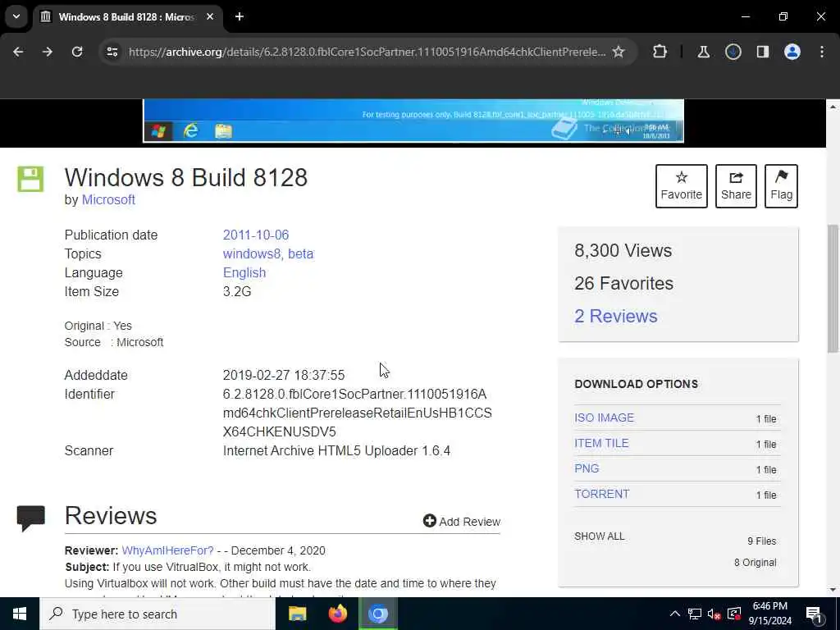Click the page vertical scrollbar thumb
The image size is (840, 630).
tap(833, 288)
